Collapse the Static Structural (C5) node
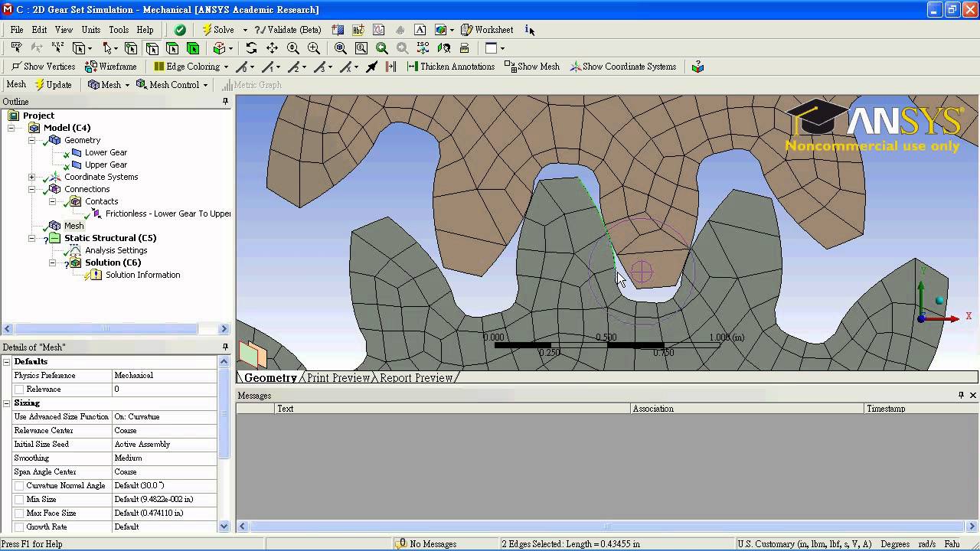Viewport: 980px width, 551px height. [31, 238]
